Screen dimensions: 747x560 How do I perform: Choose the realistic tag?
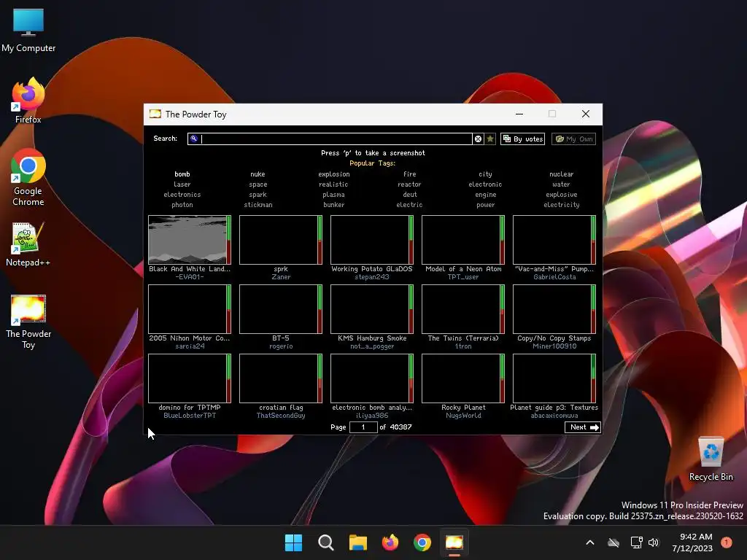333,184
